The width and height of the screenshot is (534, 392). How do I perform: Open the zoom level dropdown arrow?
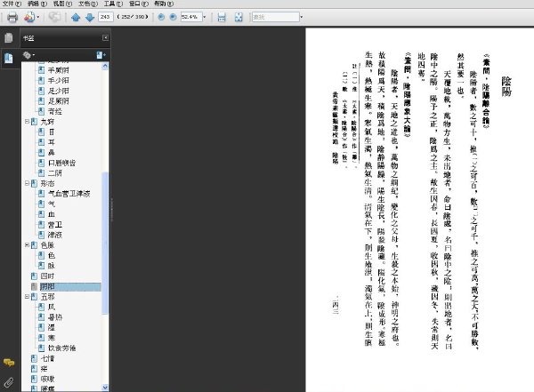click(205, 17)
